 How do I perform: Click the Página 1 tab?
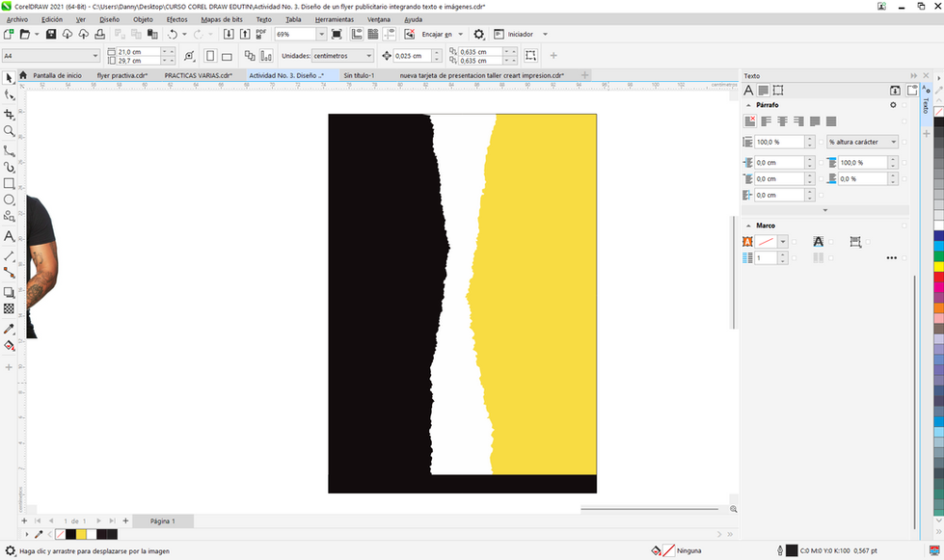click(163, 520)
